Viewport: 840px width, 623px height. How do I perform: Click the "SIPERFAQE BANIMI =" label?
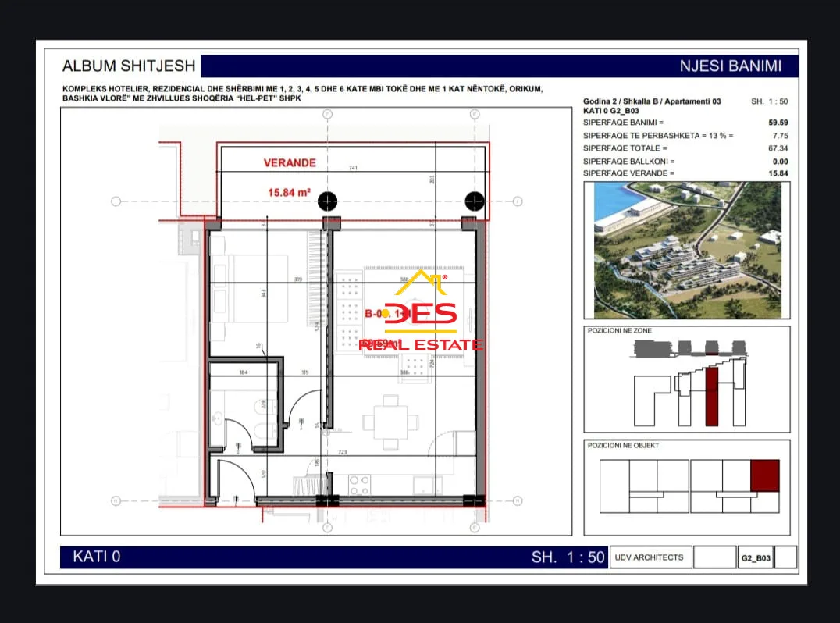click(x=623, y=123)
